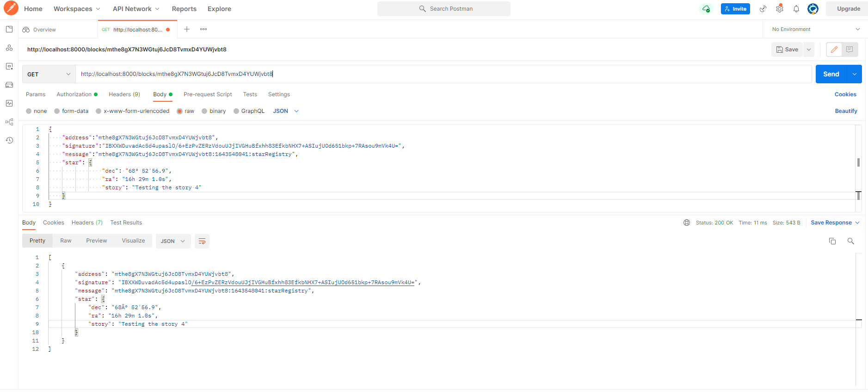Open the Pre-request Script tab
The image size is (868, 392).
pos(208,94)
